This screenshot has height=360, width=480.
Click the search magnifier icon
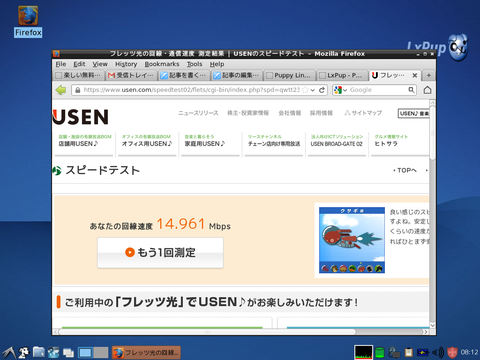coord(411,90)
